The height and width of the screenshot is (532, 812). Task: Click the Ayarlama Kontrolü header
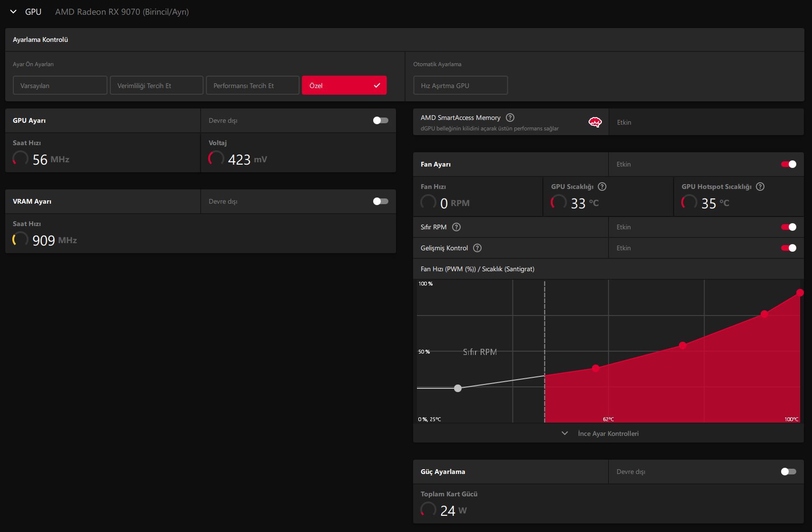[x=40, y=39]
